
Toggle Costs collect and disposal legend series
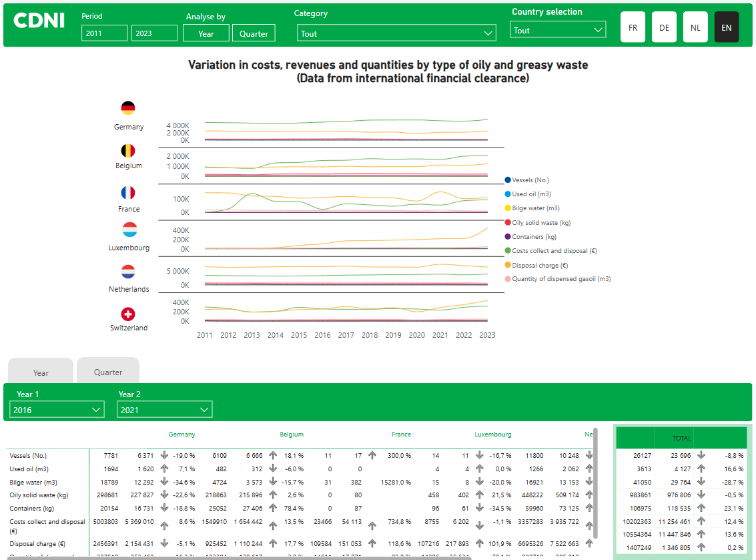click(550, 250)
